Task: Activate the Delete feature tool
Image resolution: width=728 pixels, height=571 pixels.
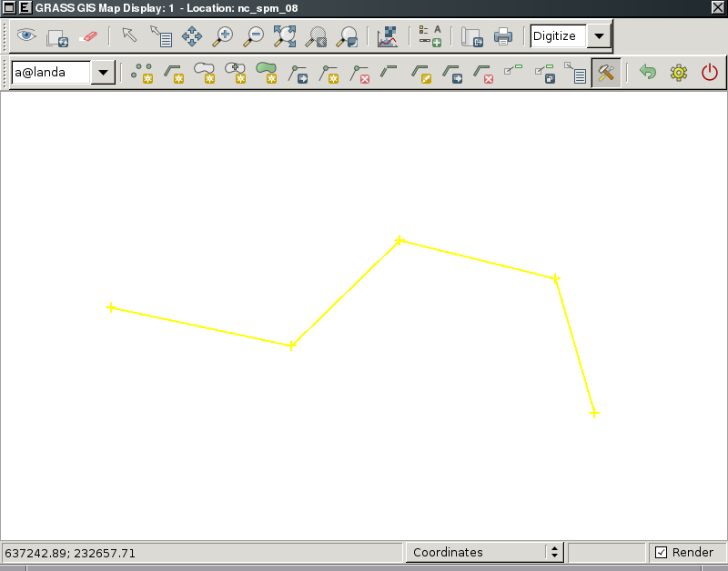Action: pyautogui.click(x=483, y=74)
